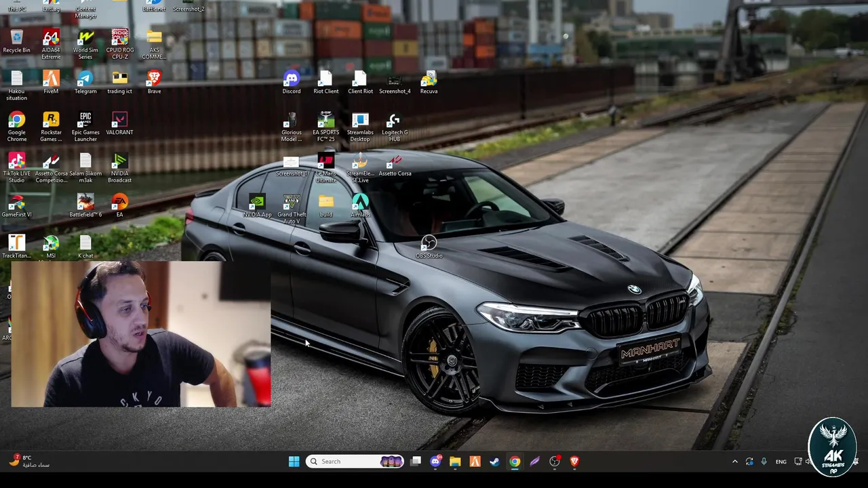868x488 pixels.
Task: Launch the EA app desktop shortcut
Action: click(x=119, y=206)
